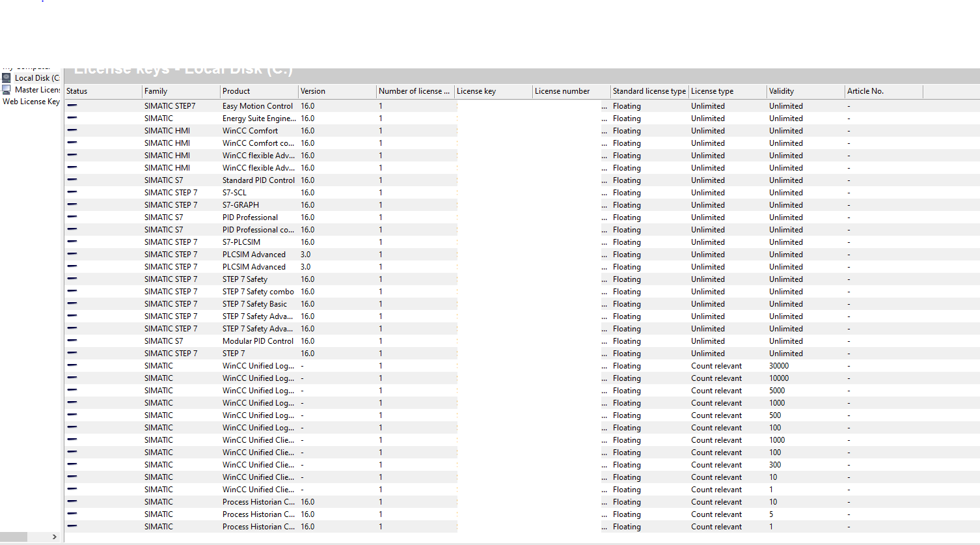Click status icon of PID Professional co... row
980x545 pixels.
(72, 229)
